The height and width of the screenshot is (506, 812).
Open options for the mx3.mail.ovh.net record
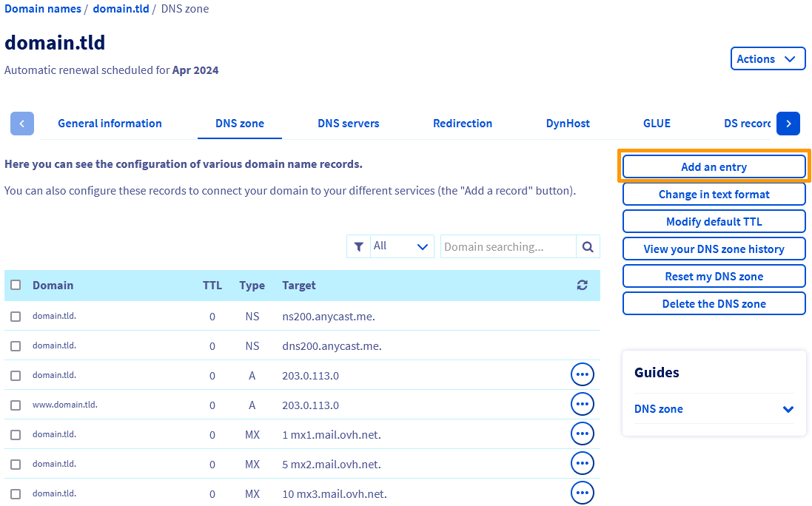(x=582, y=493)
